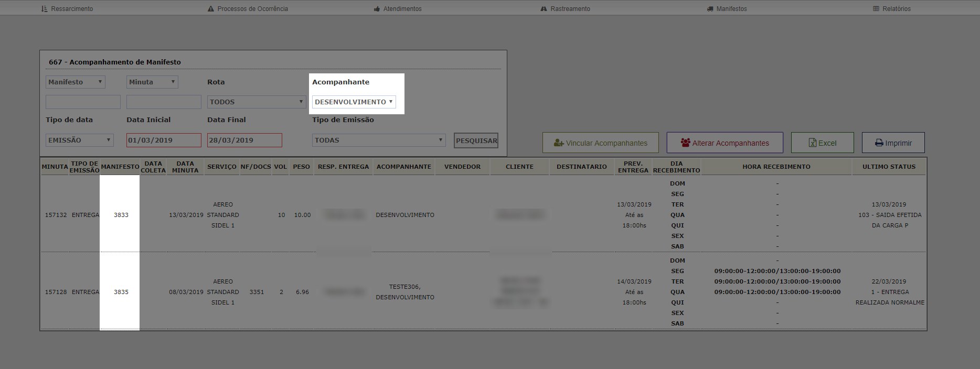
Task: Click the PESQUISAR button
Action: (x=476, y=140)
